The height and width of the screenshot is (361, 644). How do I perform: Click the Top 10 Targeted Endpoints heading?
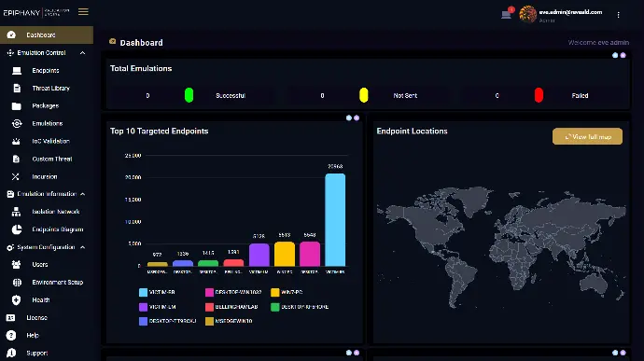tap(159, 131)
